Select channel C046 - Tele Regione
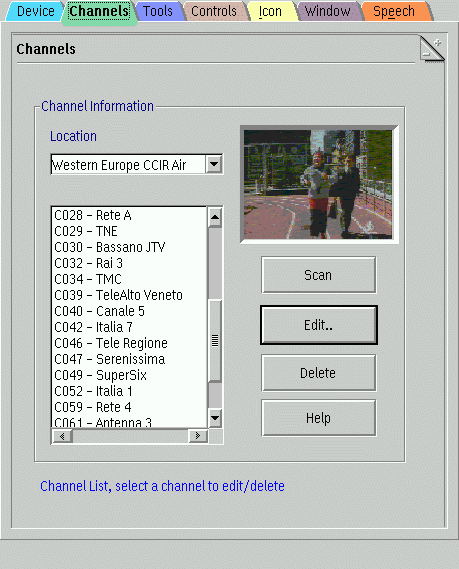This screenshot has width=459, height=569. 130,343
